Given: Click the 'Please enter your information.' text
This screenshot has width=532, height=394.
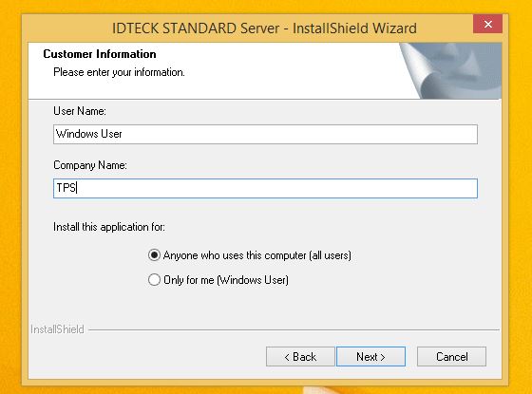Looking at the screenshot, I should (x=119, y=72).
